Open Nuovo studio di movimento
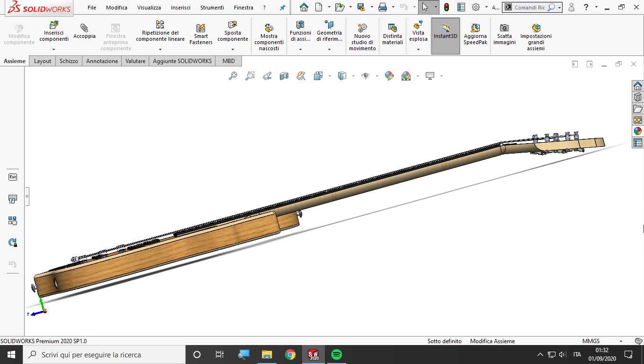644x364 pixels. (362, 37)
